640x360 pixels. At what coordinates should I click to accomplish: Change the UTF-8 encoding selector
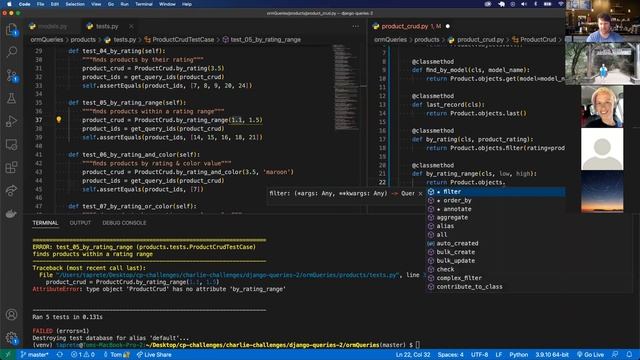(479, 355)
